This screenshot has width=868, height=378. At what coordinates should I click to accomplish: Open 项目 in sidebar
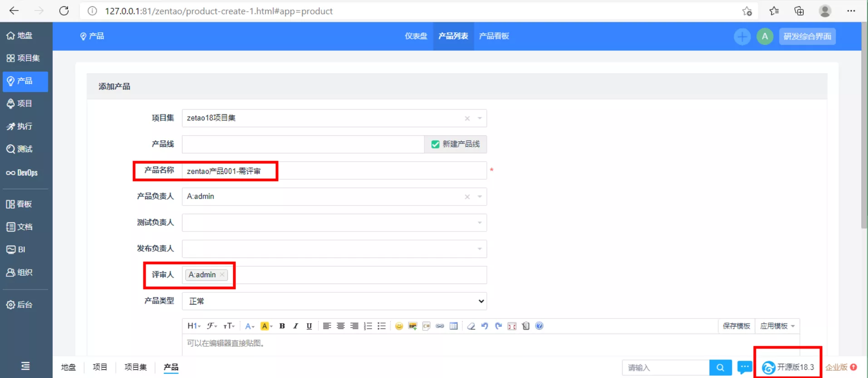[25, 103]
